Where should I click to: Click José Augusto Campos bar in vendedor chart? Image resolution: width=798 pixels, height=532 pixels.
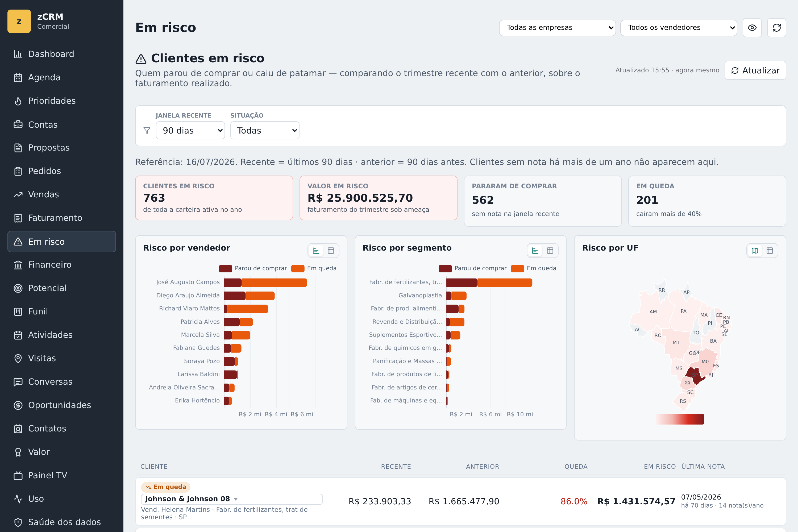click(265, 282)
